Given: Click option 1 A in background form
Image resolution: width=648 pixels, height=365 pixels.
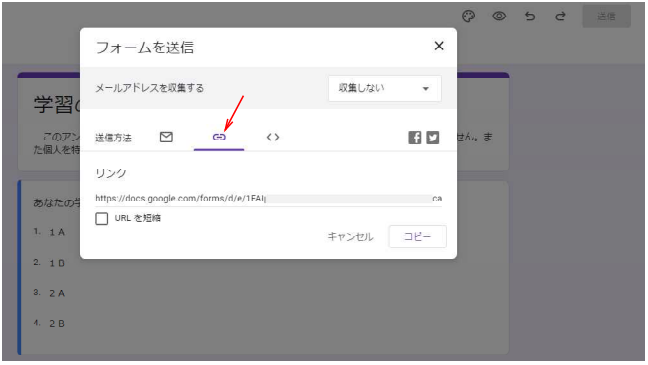Looking at the screenshot, I should point(57,232).
